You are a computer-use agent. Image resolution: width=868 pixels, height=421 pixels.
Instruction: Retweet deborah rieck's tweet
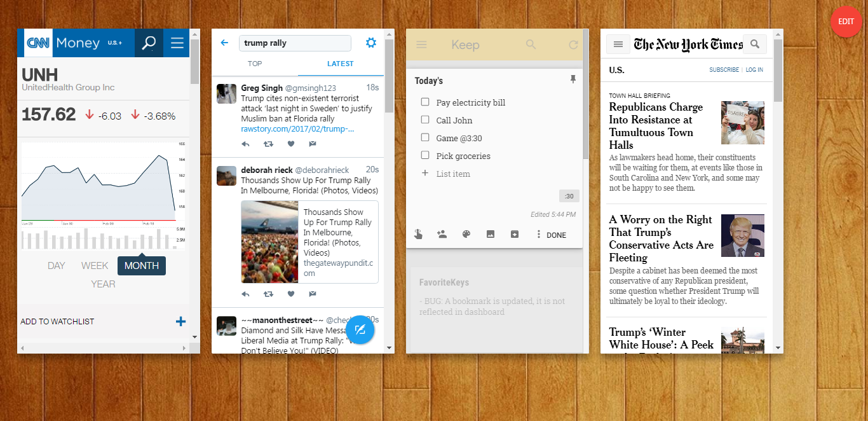[x=268, y=294]
